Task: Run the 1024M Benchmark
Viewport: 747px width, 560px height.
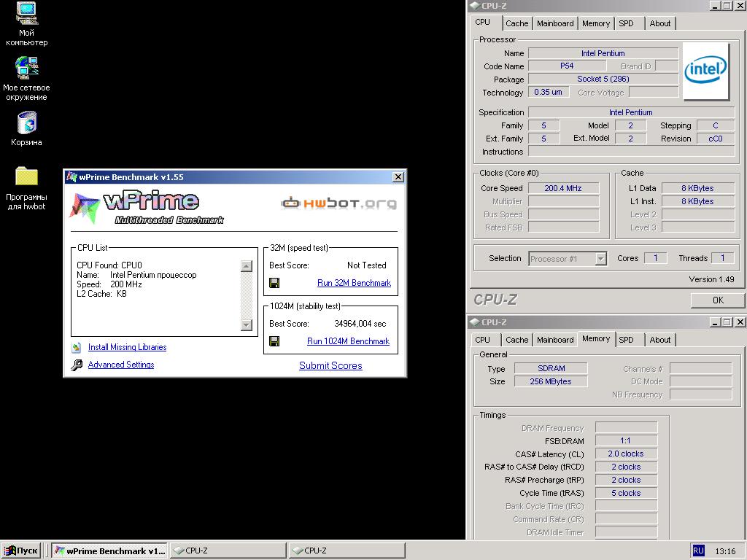Action: point(348,341)
